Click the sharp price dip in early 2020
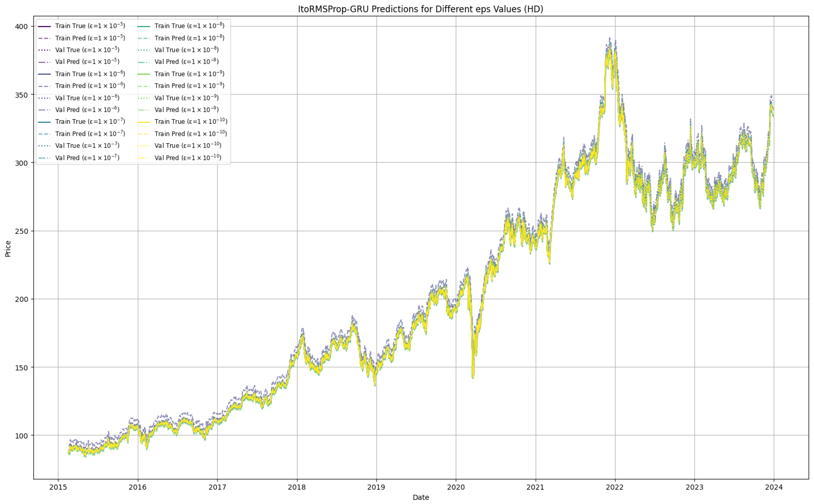This screenshot has width=814, height=504. (473, 376)
